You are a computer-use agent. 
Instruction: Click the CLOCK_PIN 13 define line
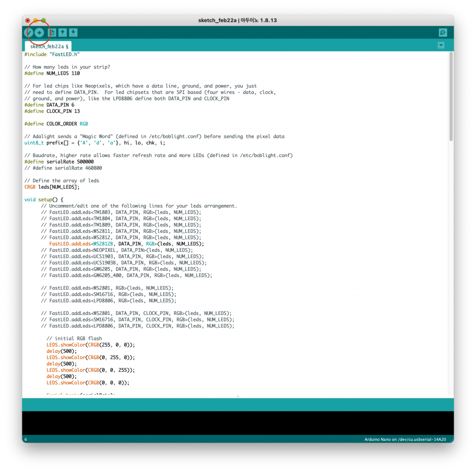pos(52,111)
